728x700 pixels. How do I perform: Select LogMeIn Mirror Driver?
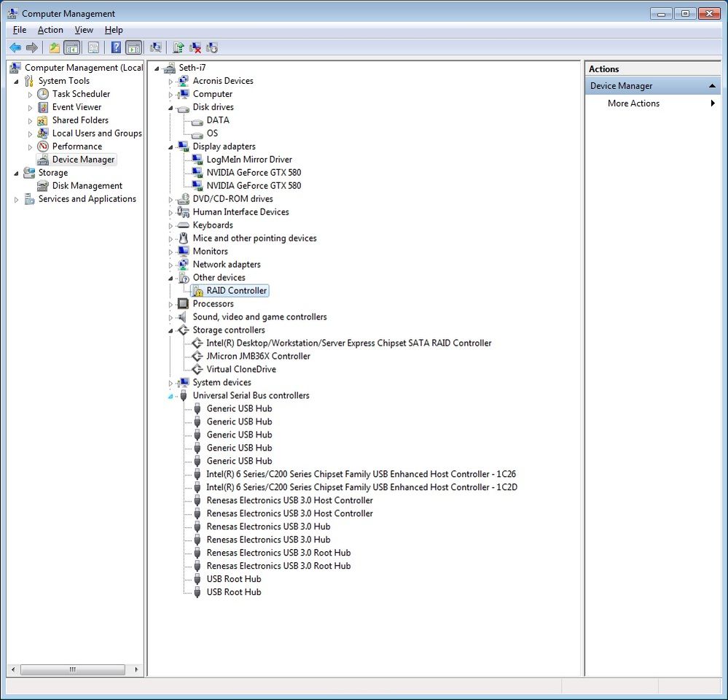click(249, 160)
